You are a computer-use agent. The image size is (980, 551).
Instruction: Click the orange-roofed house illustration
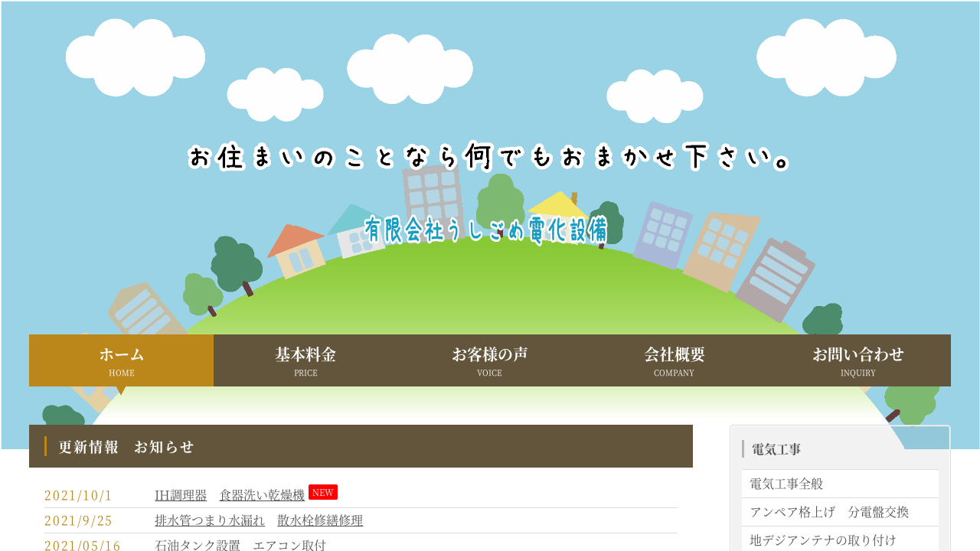click(295, 249)
